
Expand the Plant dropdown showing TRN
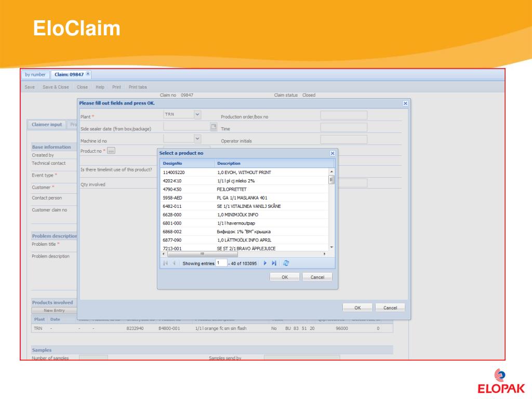(197, 115)
